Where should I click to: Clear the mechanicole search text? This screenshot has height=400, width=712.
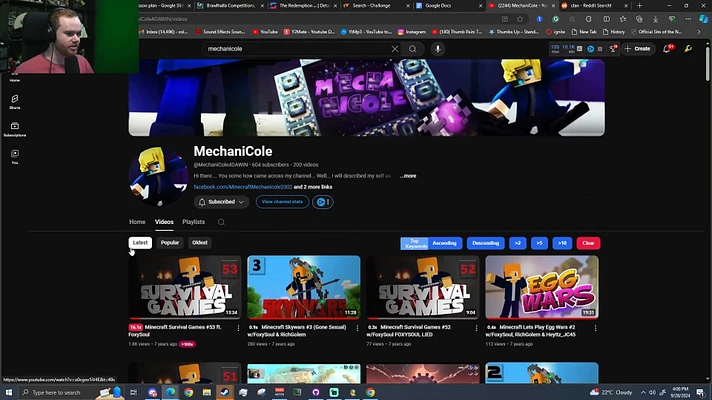(x=395, y=49)
